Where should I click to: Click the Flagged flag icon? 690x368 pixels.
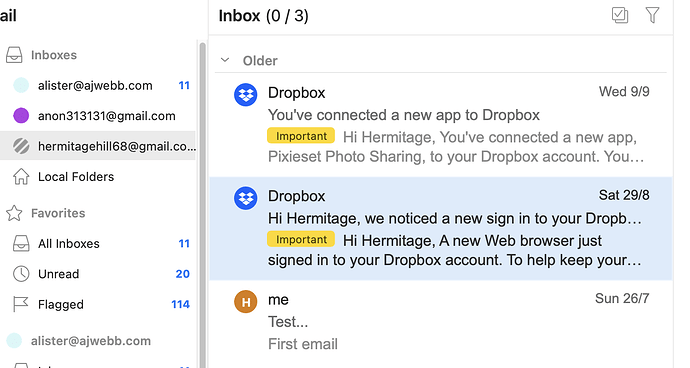[20, 304]
